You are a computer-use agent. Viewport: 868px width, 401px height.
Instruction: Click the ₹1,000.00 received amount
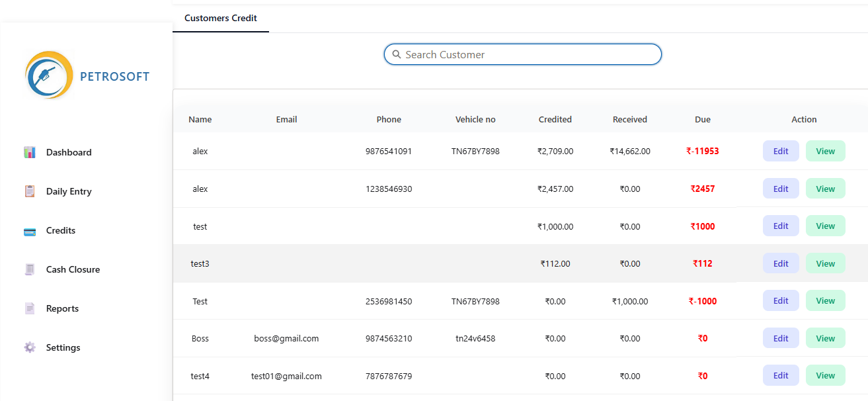630,301
